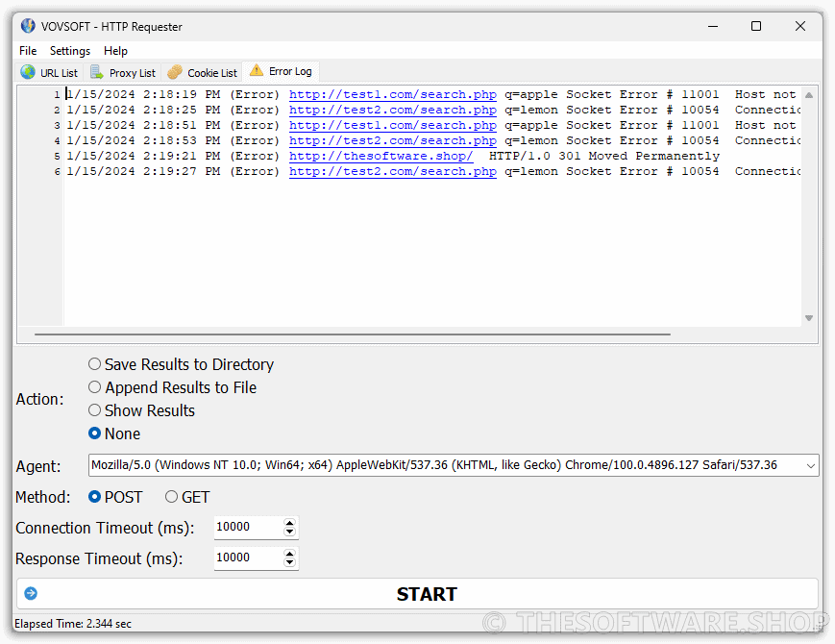Open the Settings menu
This screenshot has width=835, height=644.
point(70,51)
